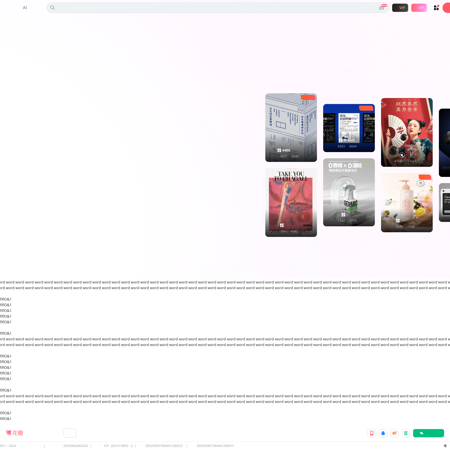Click the green list icon in bottom bar

(x=406, y=433)
